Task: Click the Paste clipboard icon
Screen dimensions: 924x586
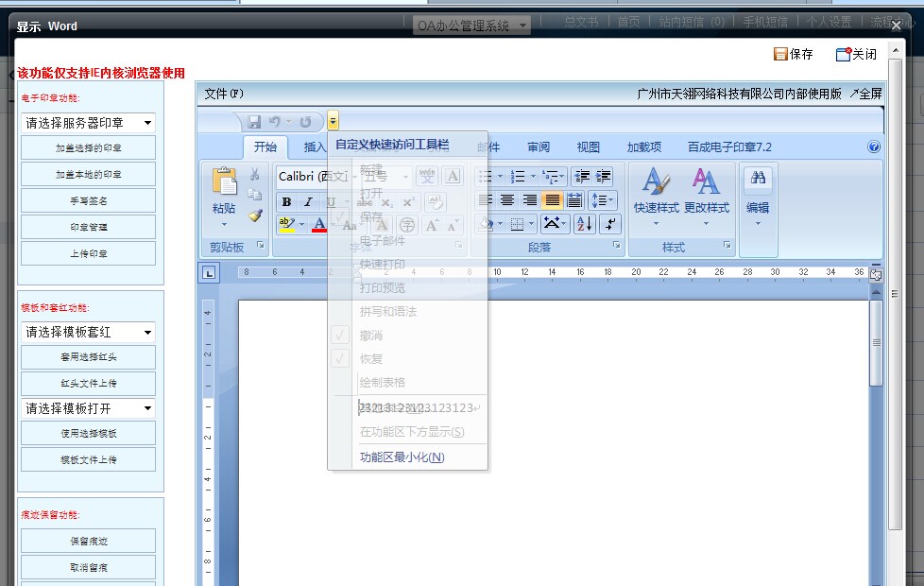Action: (x=225, y=181)
